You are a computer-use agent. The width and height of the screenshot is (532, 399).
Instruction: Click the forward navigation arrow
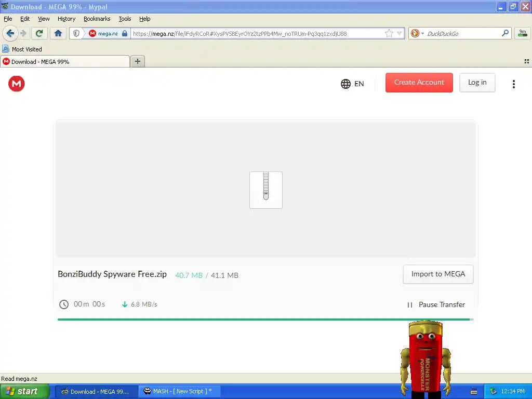coord(23,33)
